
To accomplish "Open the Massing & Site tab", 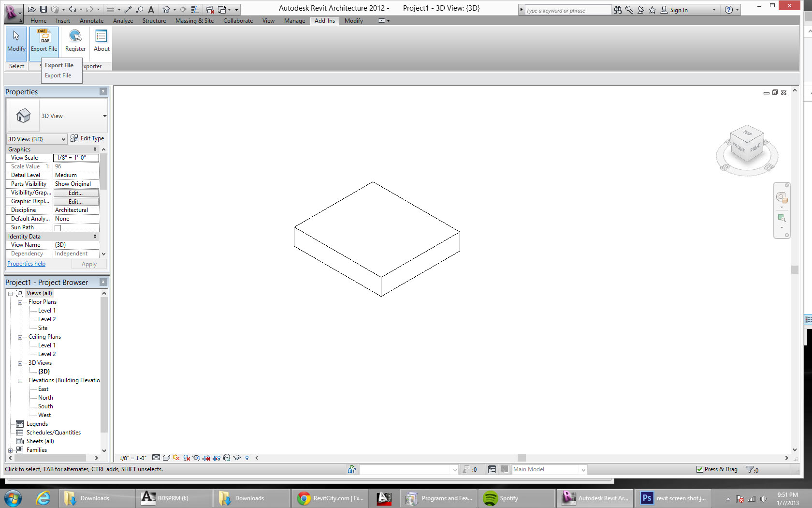I will [x=194, y=21].
